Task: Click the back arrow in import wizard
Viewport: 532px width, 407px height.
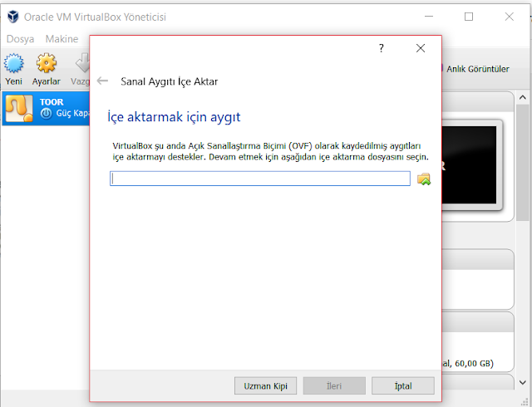Action: pos(102,81)
